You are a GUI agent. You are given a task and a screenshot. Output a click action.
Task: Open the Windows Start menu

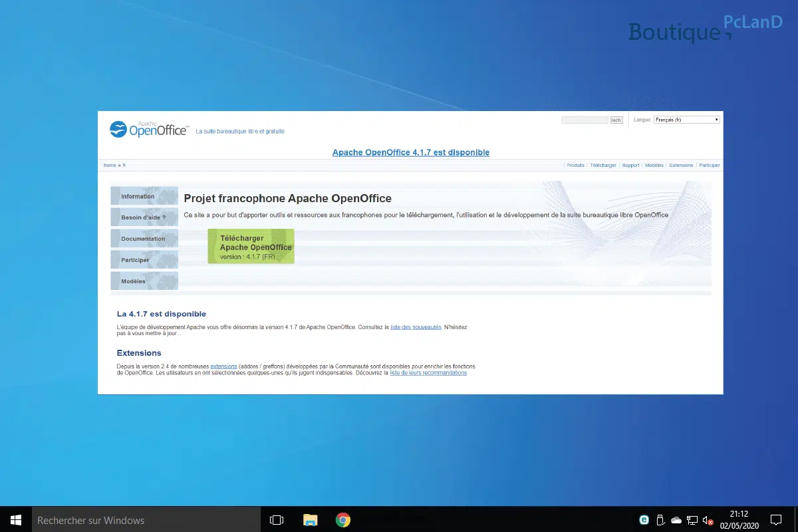(x=16, y=519)
